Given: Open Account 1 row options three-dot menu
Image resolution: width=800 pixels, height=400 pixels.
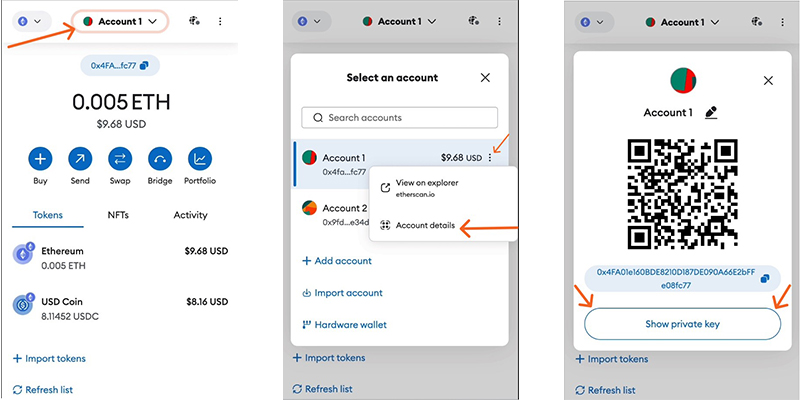Looking at the screenshot, I should 490,158.
